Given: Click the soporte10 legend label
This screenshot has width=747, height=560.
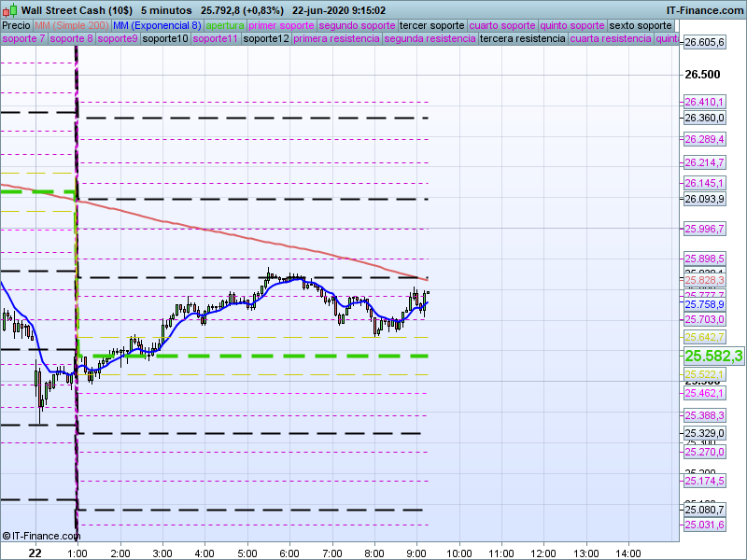Looking at the screenshot, I should click(x=165, y=39).
